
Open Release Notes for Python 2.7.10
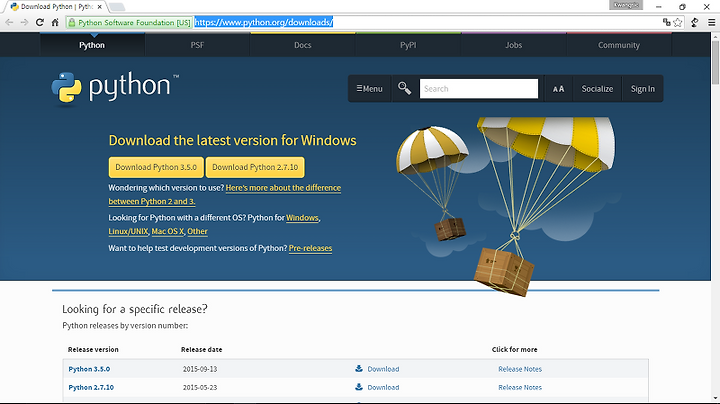point(520,387)
